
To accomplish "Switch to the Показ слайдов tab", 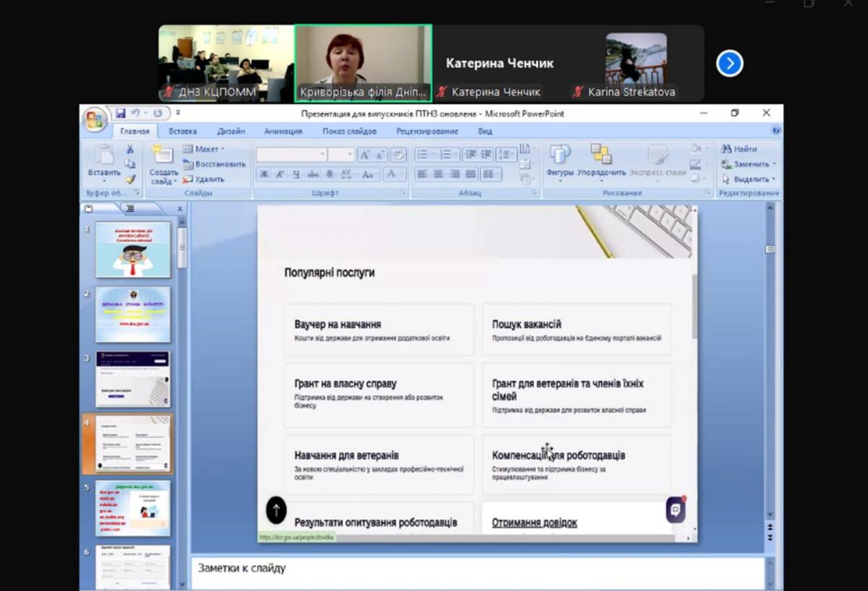I will click(349, 132).
